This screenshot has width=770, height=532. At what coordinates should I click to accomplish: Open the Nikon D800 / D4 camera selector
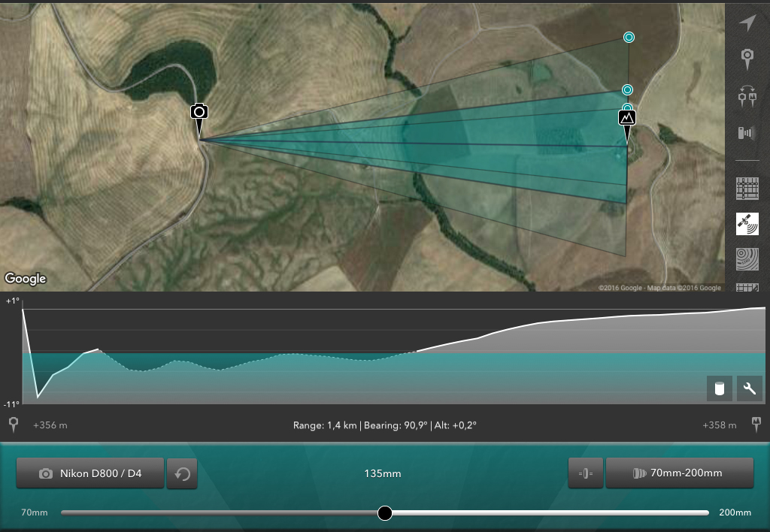[x=90, y=473]
